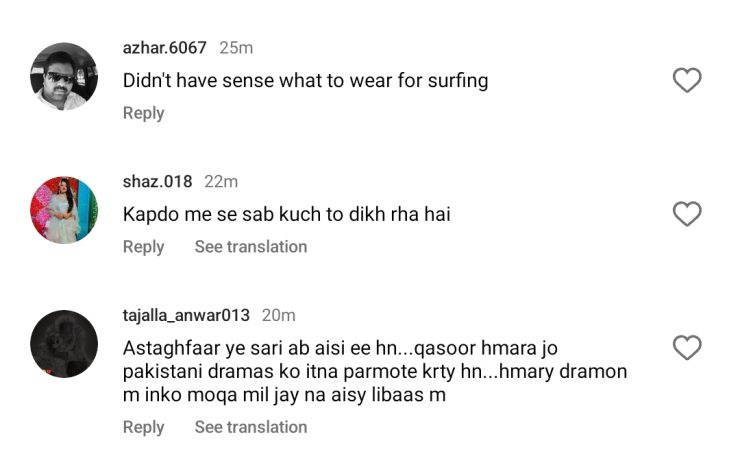This screenshot has width=740, height=476.
Task: Select the "Didn't have sense" comment text
Action: click(305, 81)
